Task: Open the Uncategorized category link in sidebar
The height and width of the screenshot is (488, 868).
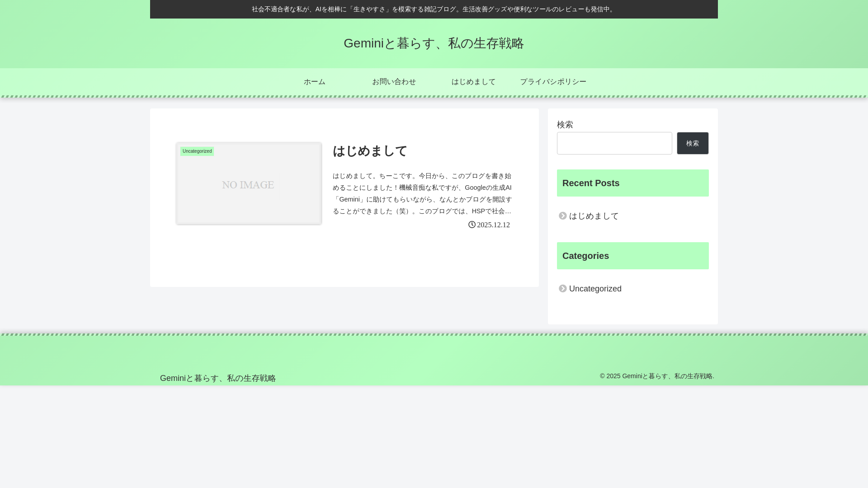Action: point(595,289)
